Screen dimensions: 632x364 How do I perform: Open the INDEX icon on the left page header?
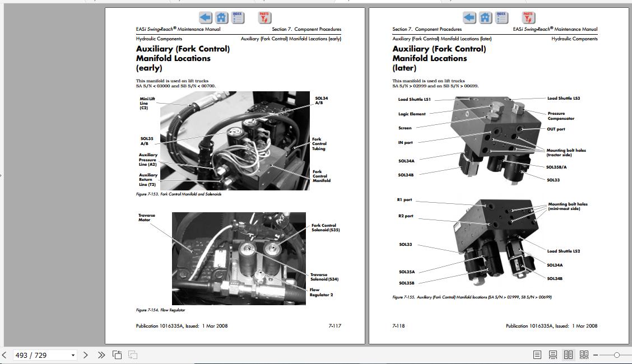237,17
